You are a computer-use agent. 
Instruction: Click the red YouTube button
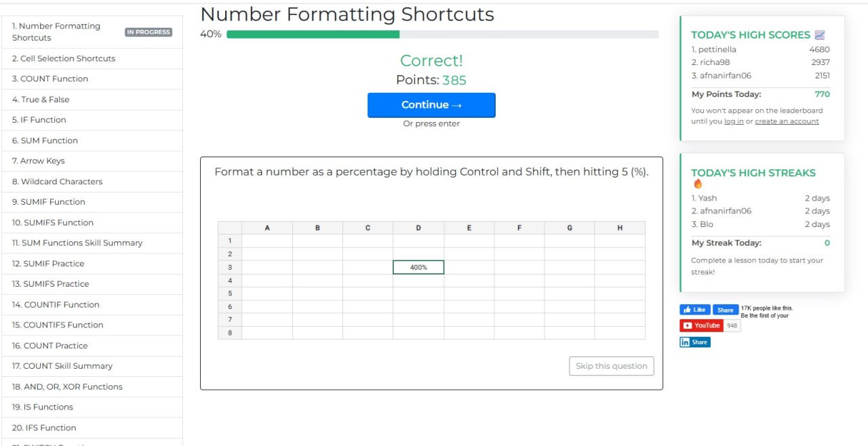pos(702,325)
